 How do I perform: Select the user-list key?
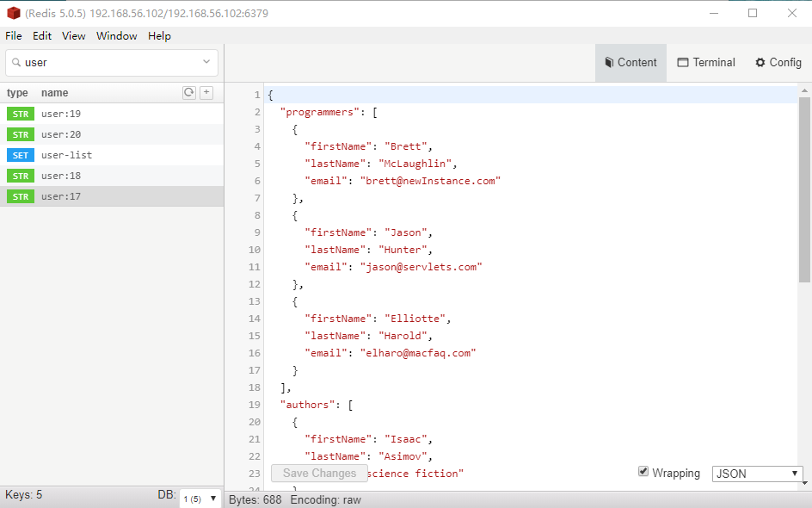click(112, 155)
